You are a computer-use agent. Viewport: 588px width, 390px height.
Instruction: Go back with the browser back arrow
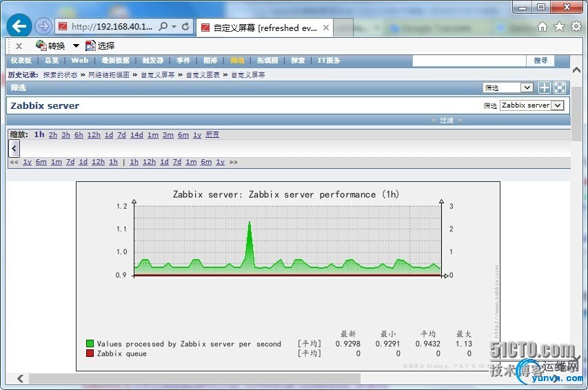point(19,26)
